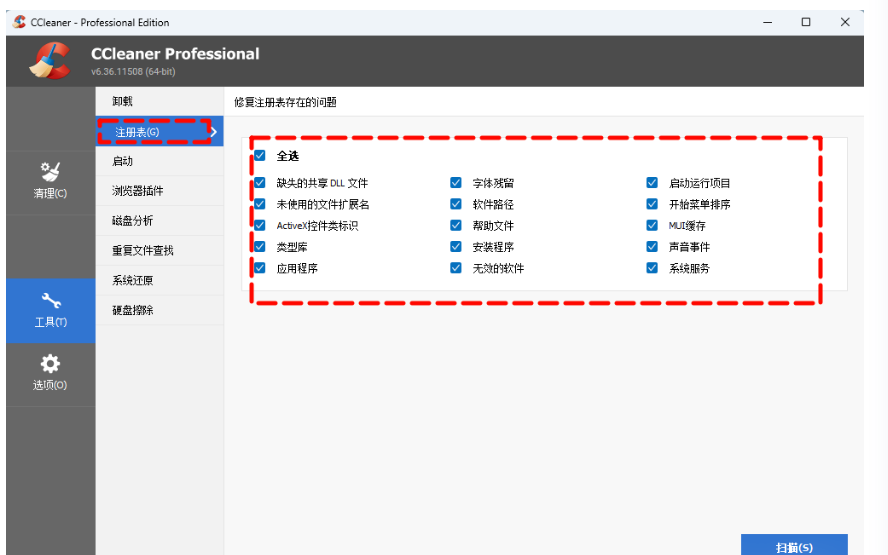Toggle the 无效的软件 checkbox
This screenshot has width=888, height=555.
(x=456, y=268)
